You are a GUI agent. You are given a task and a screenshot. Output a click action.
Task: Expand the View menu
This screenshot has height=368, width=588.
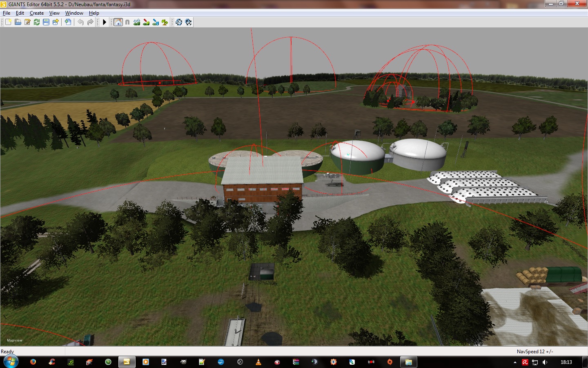tap(54, 13)
